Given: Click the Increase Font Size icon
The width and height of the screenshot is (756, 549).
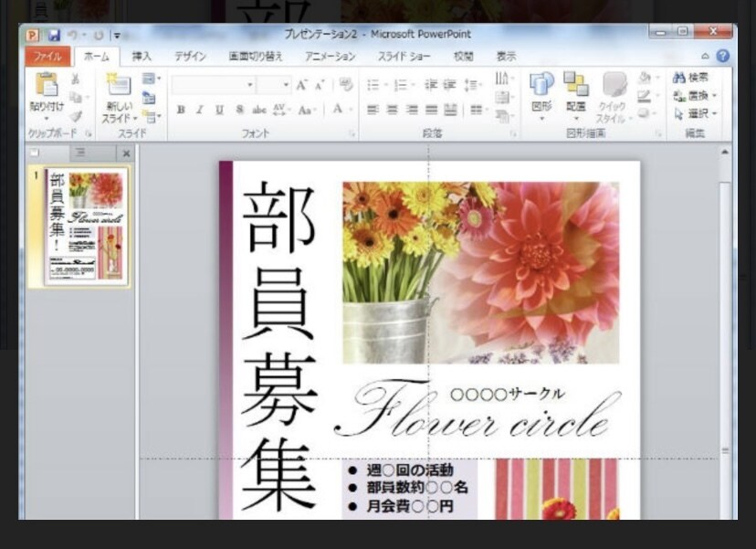Looking at the screenshot, I should pyautogui.click(x=302, y=85).
